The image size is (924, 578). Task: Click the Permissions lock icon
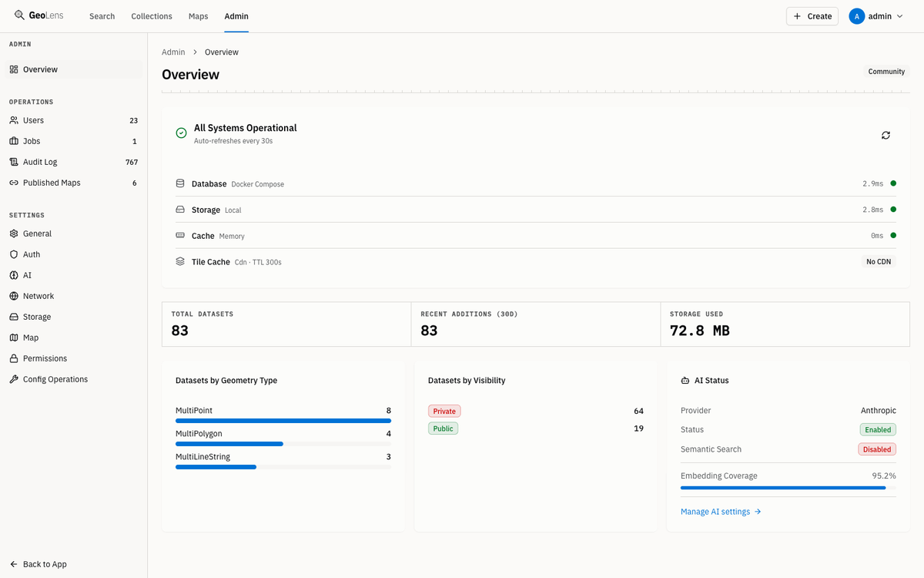[14, 358]
